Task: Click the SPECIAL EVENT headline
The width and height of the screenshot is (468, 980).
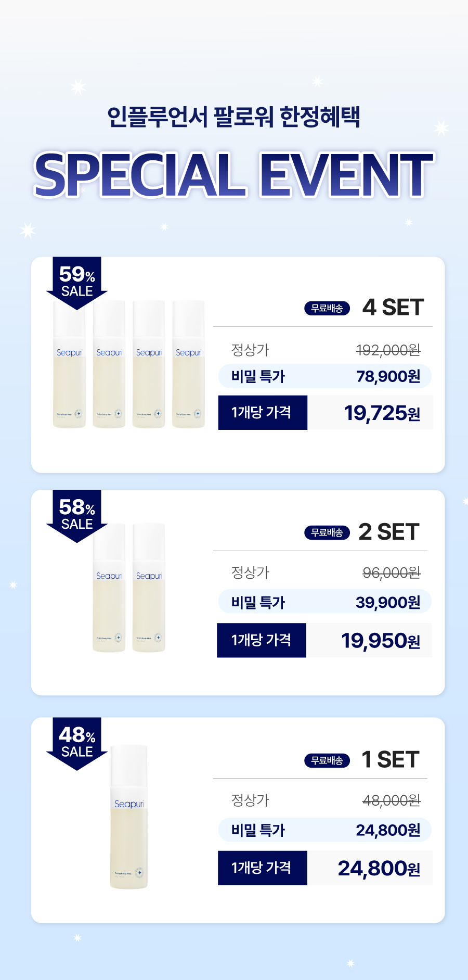Action: pyautogui.click(x=234, y=175)
